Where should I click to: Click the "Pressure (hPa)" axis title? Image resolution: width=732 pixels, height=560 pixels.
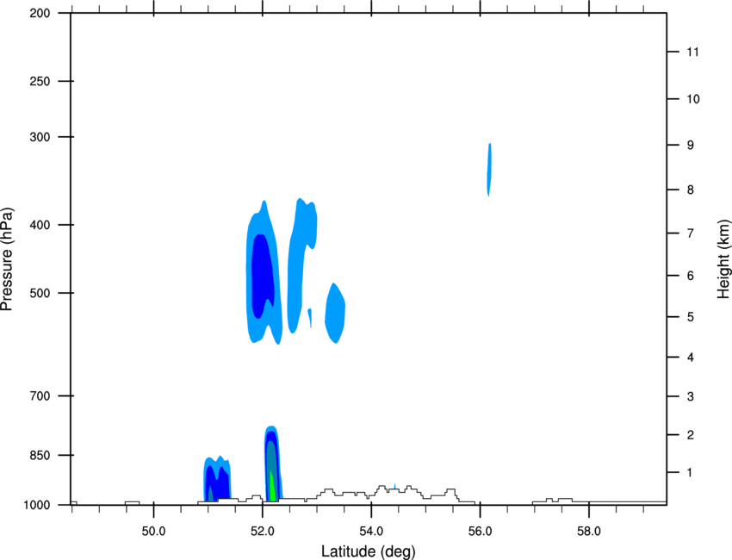coord(7,259)
